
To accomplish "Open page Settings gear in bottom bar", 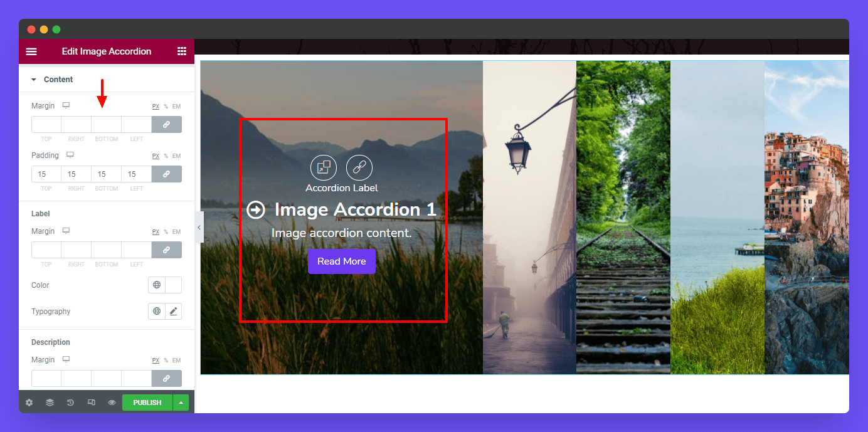I will point(29,403).
